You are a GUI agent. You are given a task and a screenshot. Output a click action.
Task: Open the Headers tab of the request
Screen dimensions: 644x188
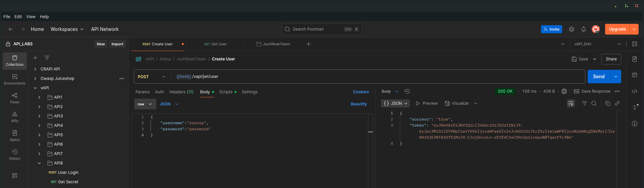tap(181, 92)
